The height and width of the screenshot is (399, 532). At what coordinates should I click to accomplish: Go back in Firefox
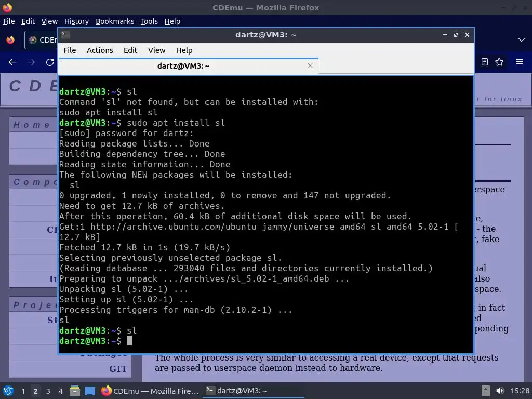click(12, 62)
